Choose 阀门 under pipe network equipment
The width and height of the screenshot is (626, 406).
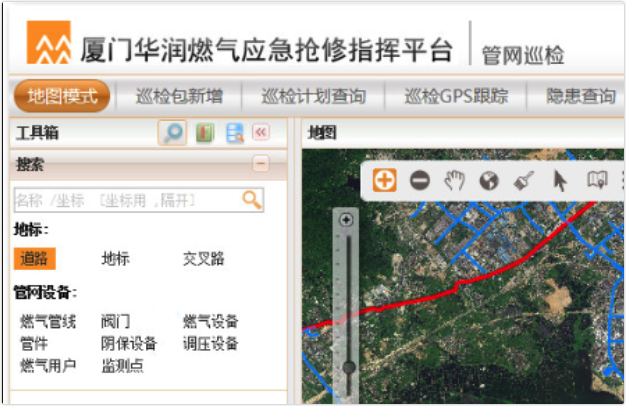pyautogui.click(x=115, y=321)
